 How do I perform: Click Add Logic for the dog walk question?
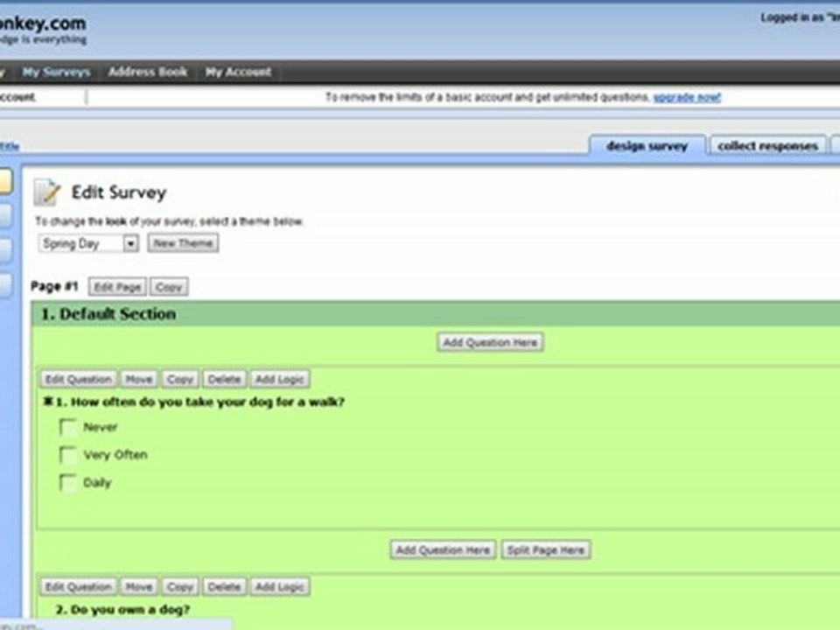point(280,379)
